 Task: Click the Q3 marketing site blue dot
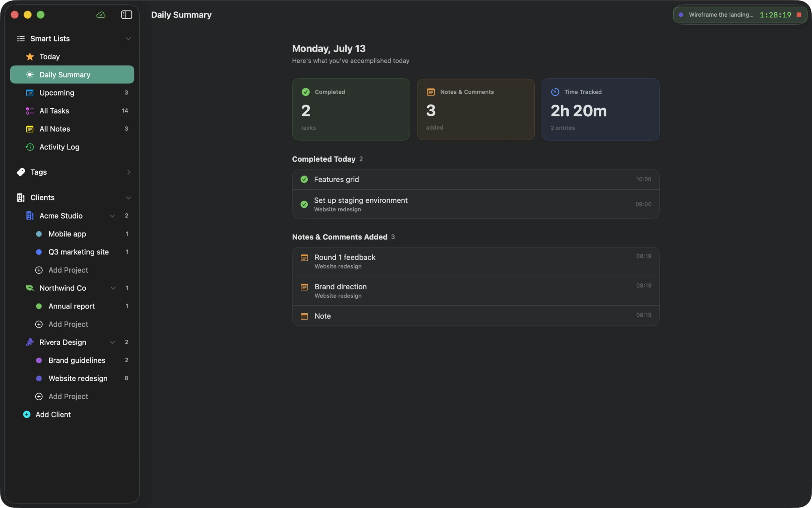click(x=39, y=252)
